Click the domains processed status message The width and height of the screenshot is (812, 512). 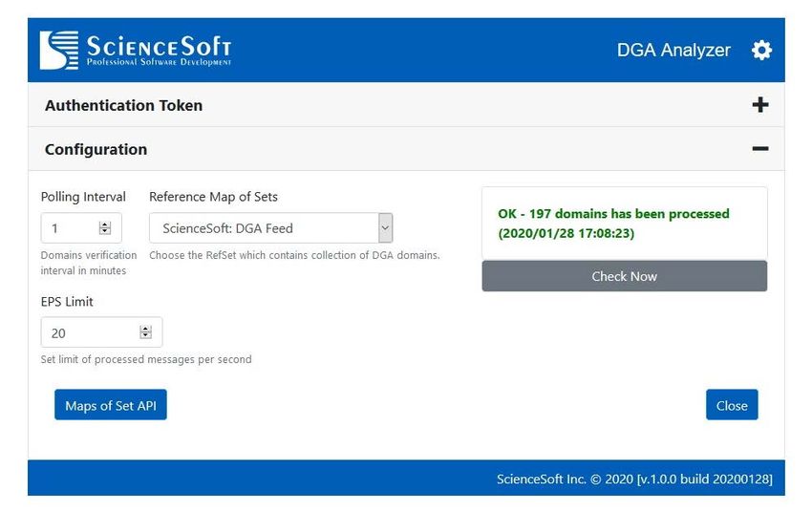click(x=613, y=224)
